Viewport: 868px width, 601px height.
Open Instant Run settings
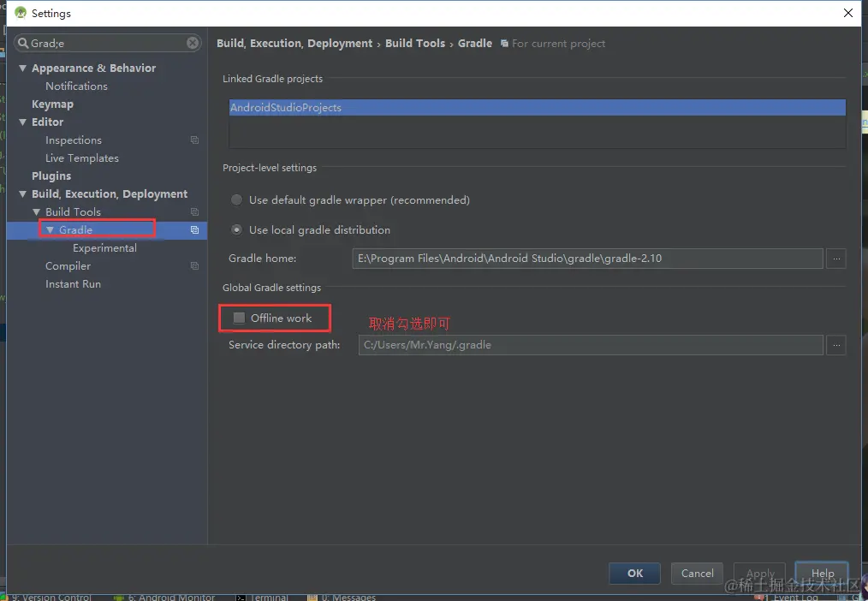tap(73, 284)
